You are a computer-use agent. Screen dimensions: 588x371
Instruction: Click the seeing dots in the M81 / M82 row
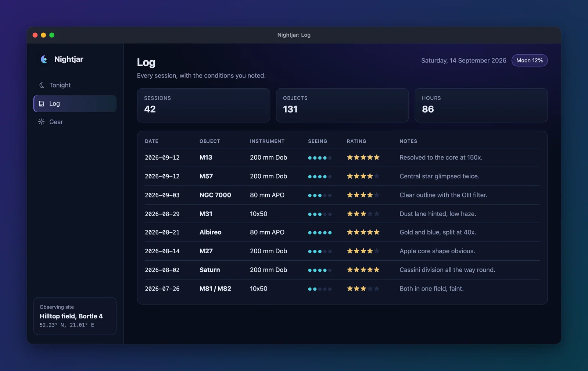tap(320, 289)
